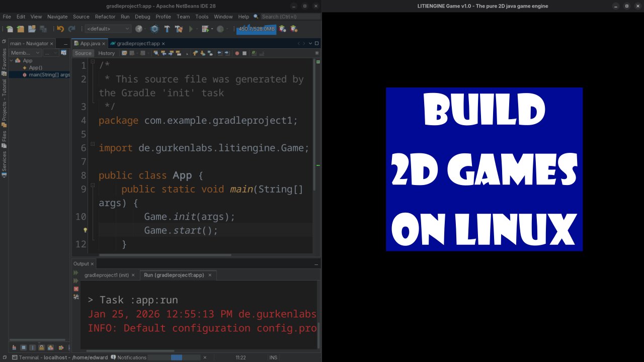Select App() constructor in Navigator

(x=35, y=67)
